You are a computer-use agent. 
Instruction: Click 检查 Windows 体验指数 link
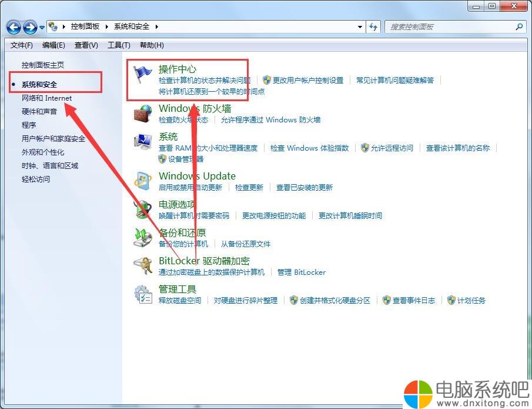click(x=309, y=148)
